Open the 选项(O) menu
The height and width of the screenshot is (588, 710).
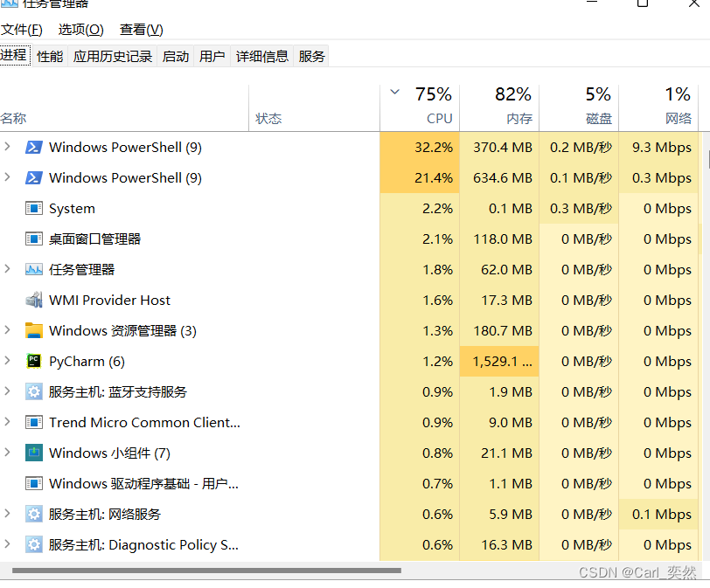click(80, 30)
